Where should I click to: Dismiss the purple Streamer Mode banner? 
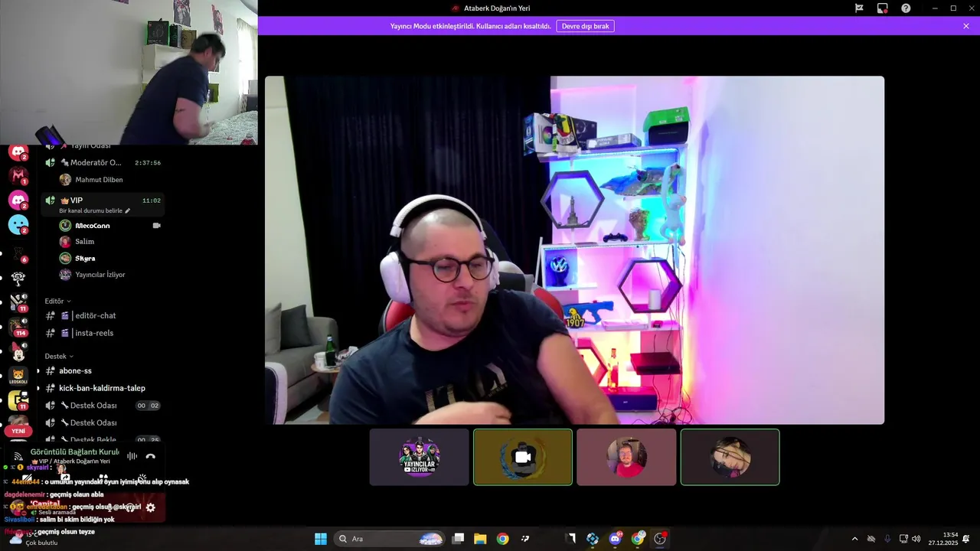pyautogui.click(x=966, y=26)
